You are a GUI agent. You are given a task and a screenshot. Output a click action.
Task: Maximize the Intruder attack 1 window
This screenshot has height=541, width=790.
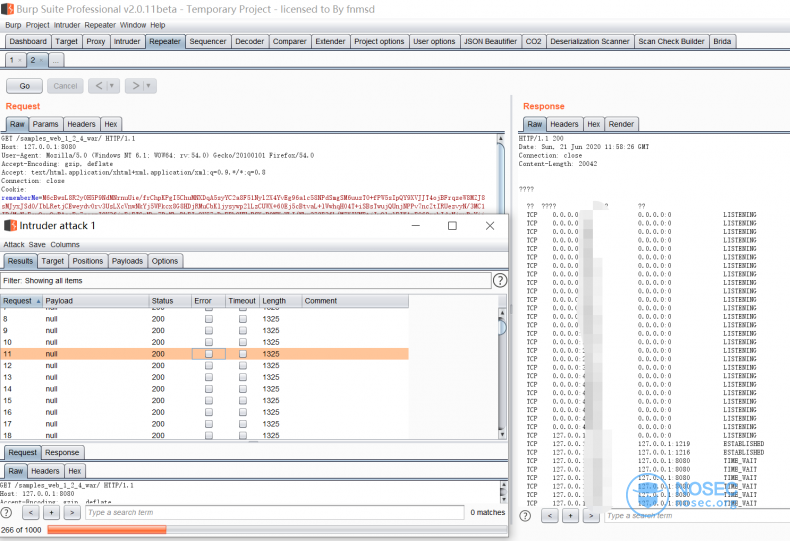click(x=452, y=226)
